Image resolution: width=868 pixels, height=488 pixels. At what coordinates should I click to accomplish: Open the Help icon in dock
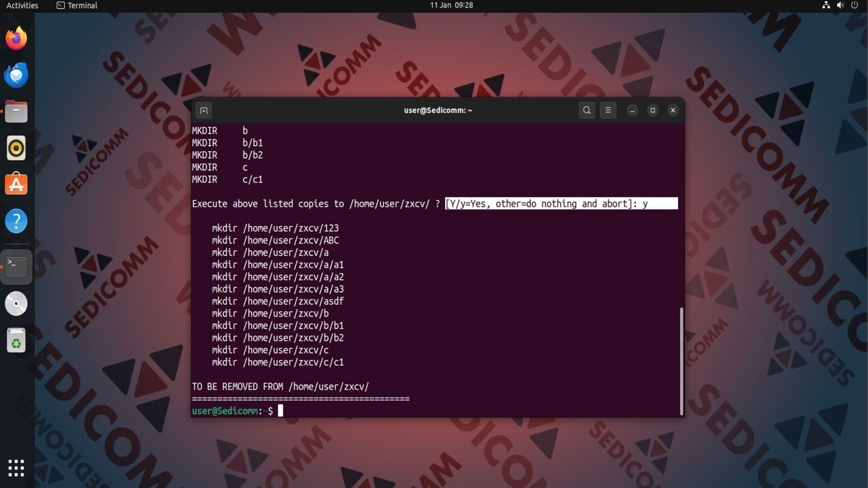coord(16,221)
